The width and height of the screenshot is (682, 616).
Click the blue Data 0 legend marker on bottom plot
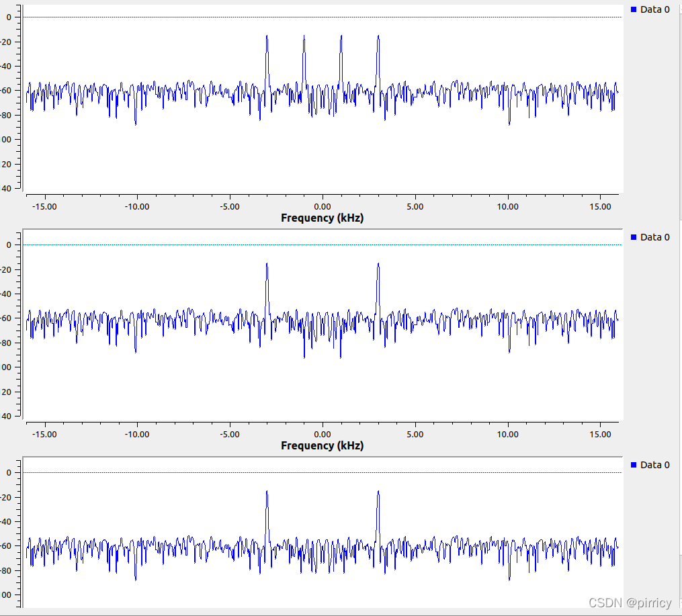tap(632, 464)
